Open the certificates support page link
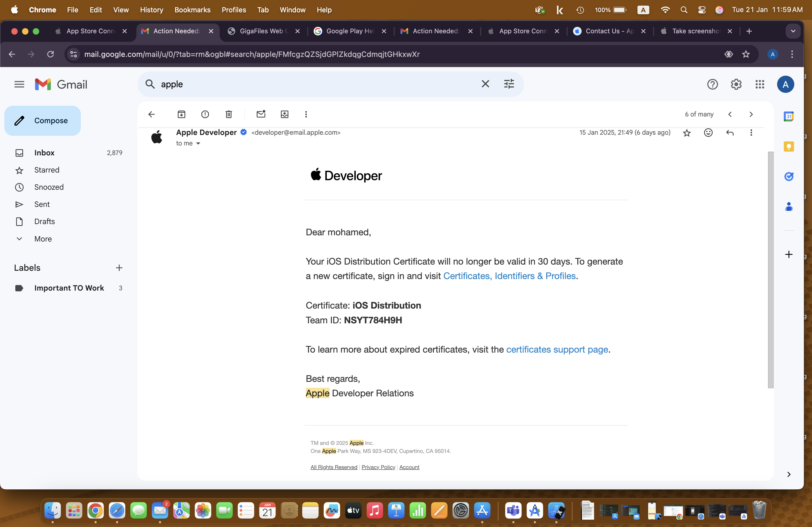The image size is (812, 527). point(557,349)
